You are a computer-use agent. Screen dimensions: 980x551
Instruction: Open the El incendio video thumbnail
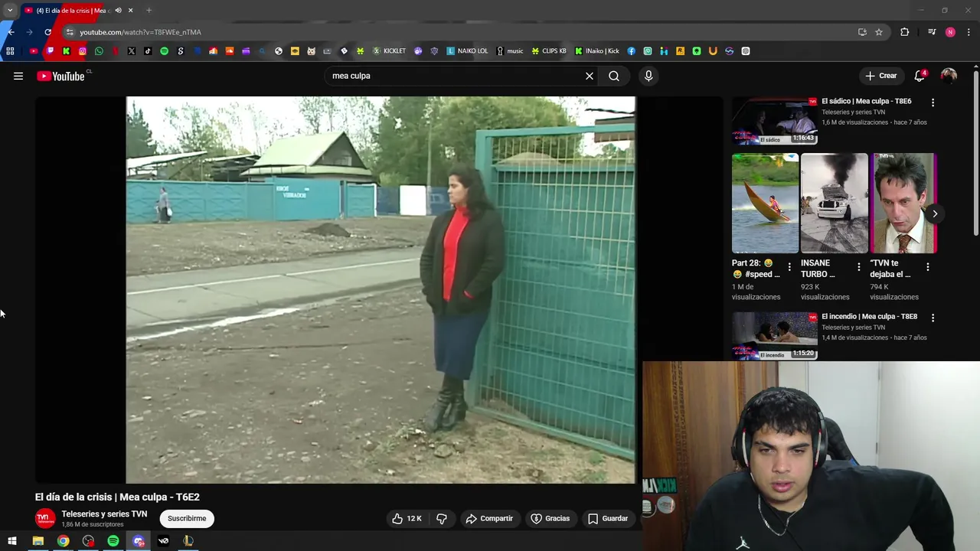[774, 335]
